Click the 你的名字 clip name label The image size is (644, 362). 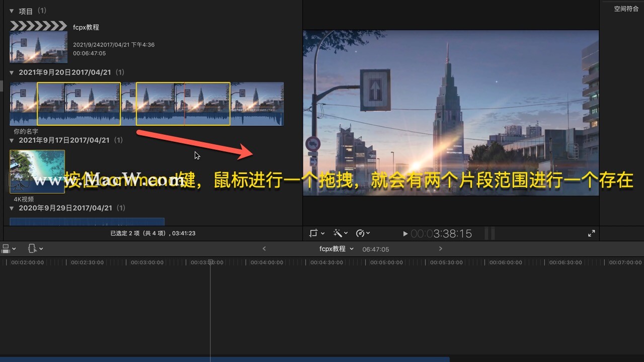pos(26,132)
